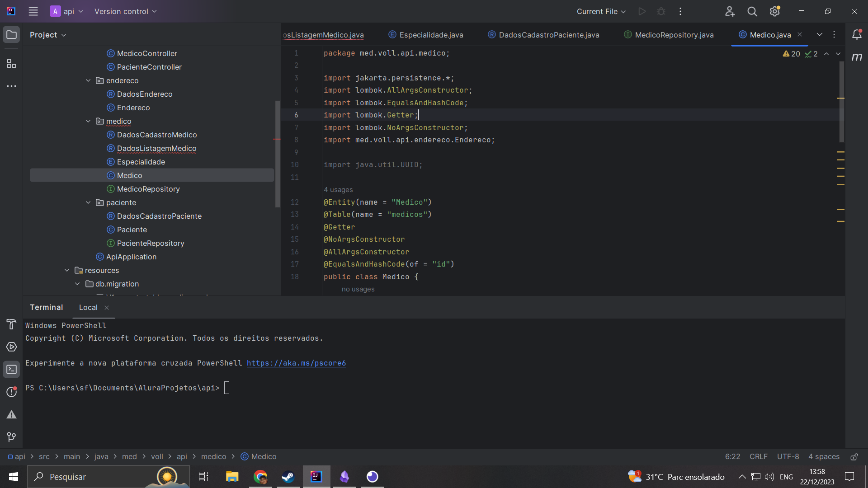Open the Problems warning triangle icon
Viewport: 868px width, 488px height.
coord(11,415)
